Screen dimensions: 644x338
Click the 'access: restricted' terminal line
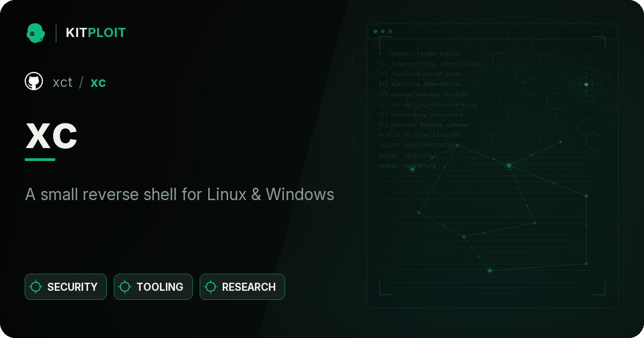[407, 156]
